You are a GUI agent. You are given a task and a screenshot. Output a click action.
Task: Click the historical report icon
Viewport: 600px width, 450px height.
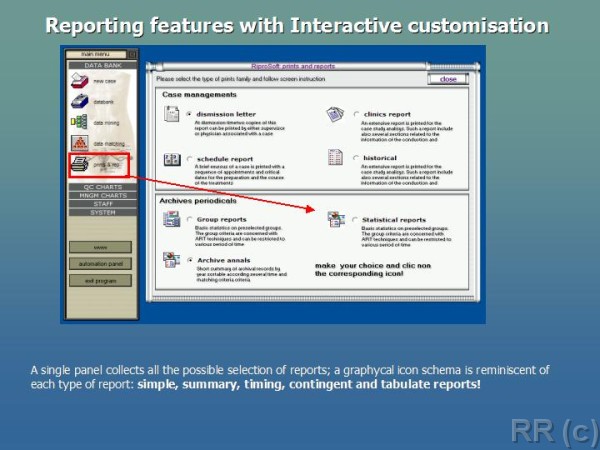click(335, 159)
